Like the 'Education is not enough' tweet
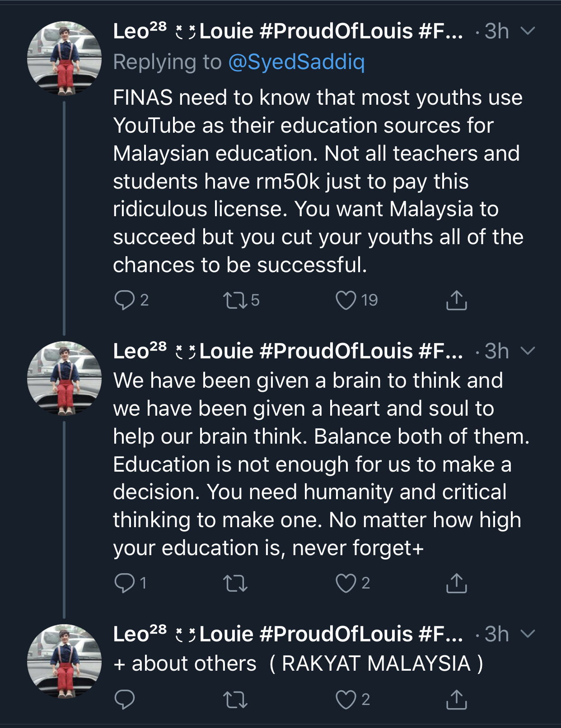This screenshot has width=561, height=728. (x=346, y=583)
